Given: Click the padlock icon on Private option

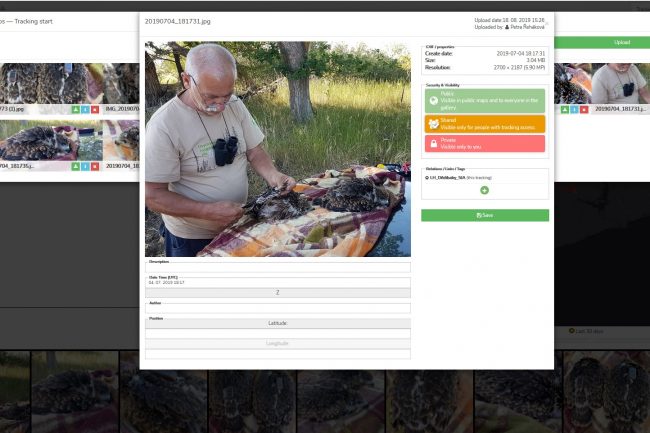Looking at the screenshot, I should [x=433, y=144].
